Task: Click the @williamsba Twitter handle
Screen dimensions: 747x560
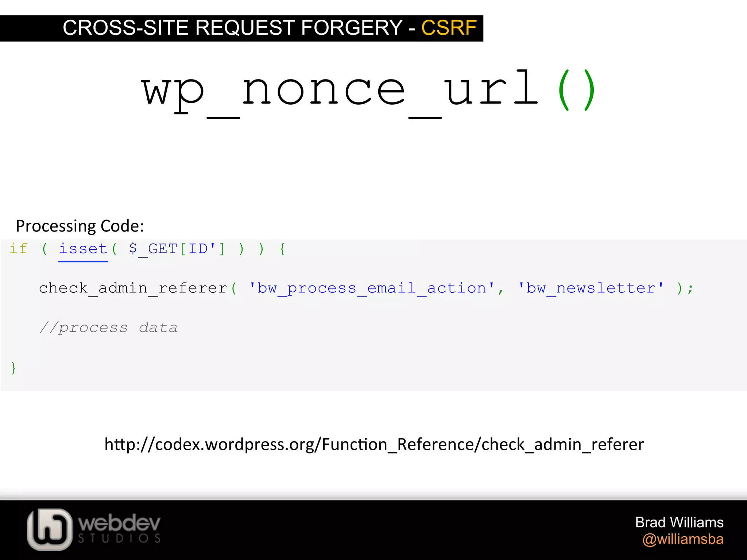Action: pos(683,539)
